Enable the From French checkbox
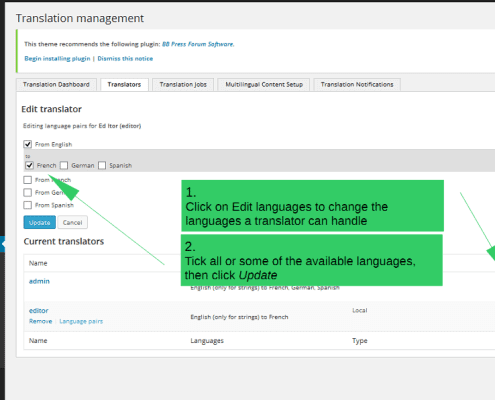Screen dimensions: 495x400 tap(28, 180)
